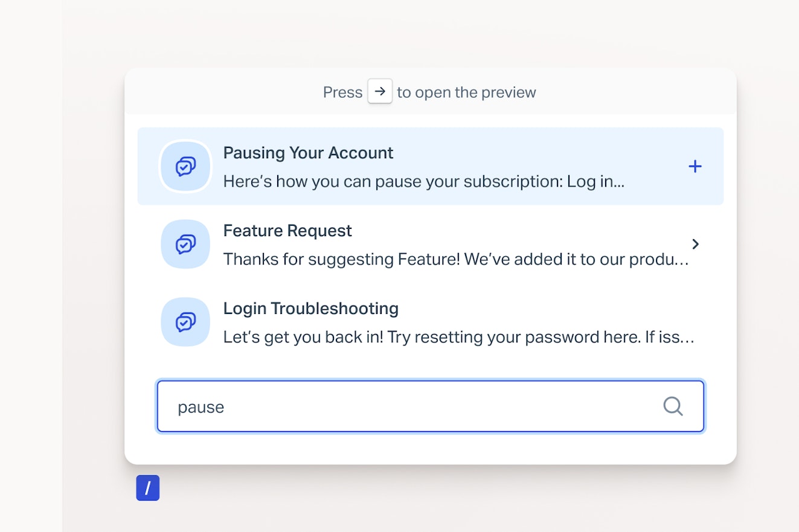Add Pausing Your Account using the plus control
Image resolution: width=799 pixels, height=532 pixels.
[695, 166]
